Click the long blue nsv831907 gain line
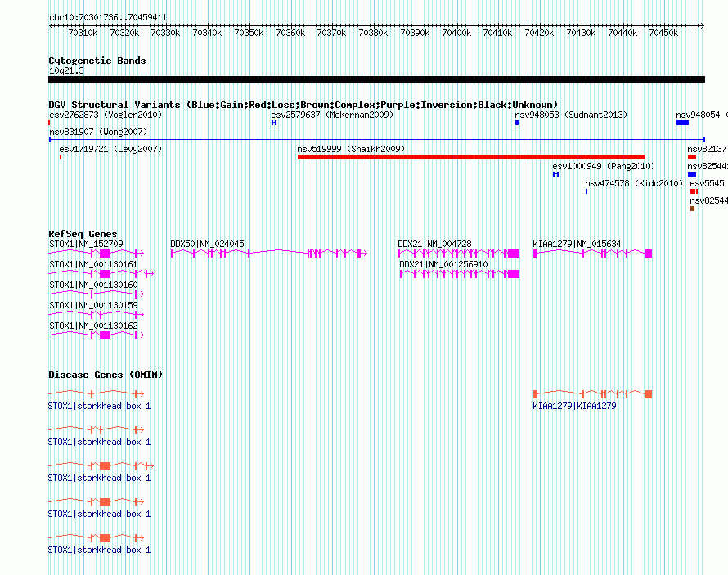728x575 pixels. coord(377,140)
